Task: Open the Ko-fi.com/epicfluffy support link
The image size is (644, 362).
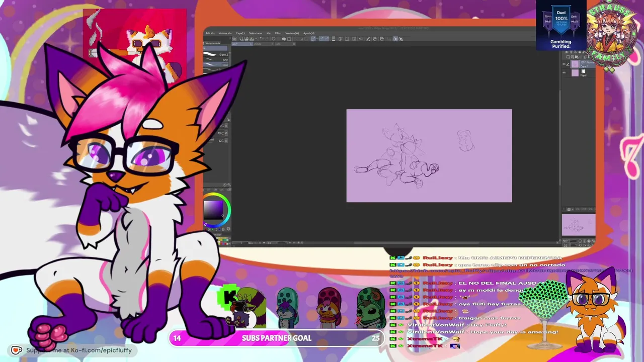Action: point(79,350)
